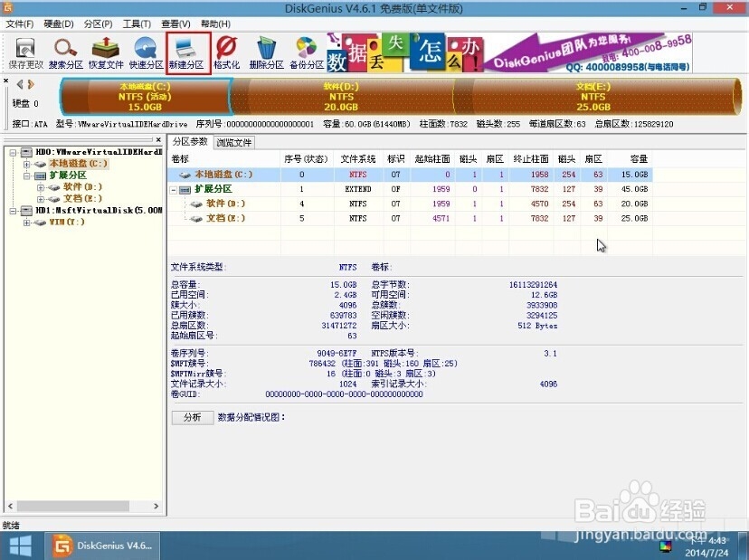Open the 分区(P) menu
The image size is (749, 560).
click(x=98, y=24)
